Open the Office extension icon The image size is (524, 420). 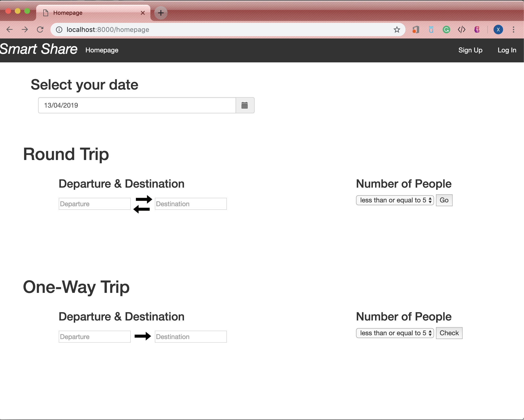pyautogui.click(x=416, y=30)
